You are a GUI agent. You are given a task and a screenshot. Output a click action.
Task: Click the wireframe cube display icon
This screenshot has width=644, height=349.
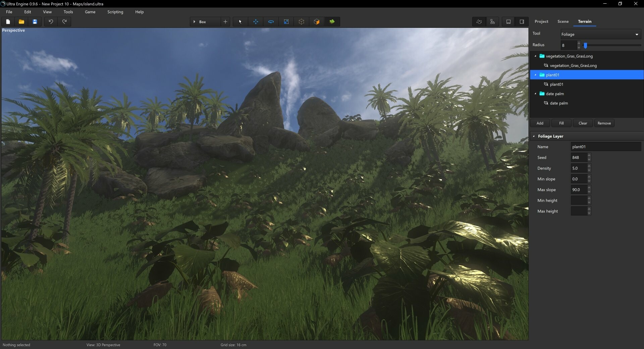[301, 22]
